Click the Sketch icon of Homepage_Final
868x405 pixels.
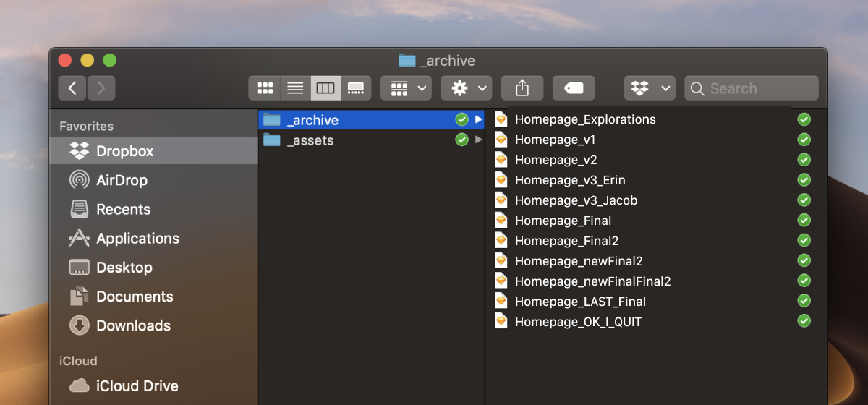501,221
